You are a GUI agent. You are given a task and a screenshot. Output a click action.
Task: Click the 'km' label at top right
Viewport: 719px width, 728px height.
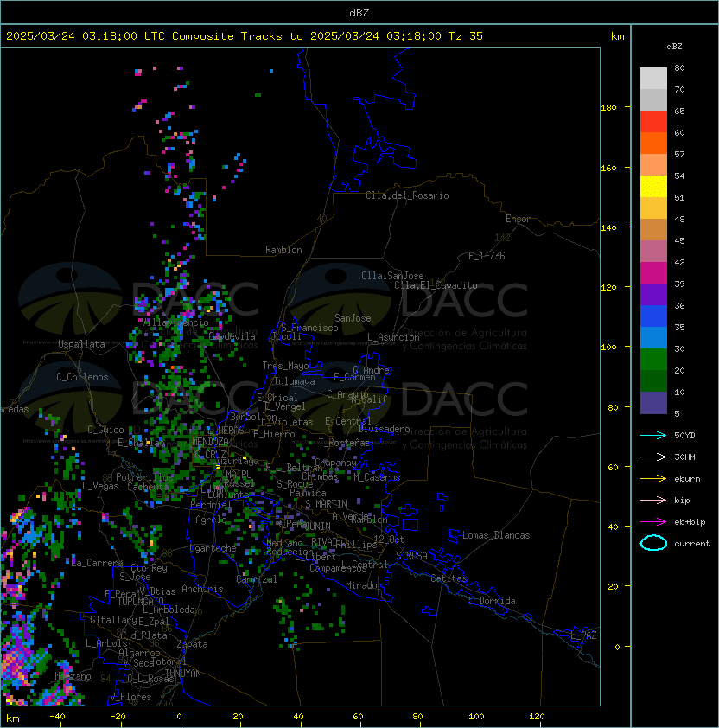click(617, 36)
